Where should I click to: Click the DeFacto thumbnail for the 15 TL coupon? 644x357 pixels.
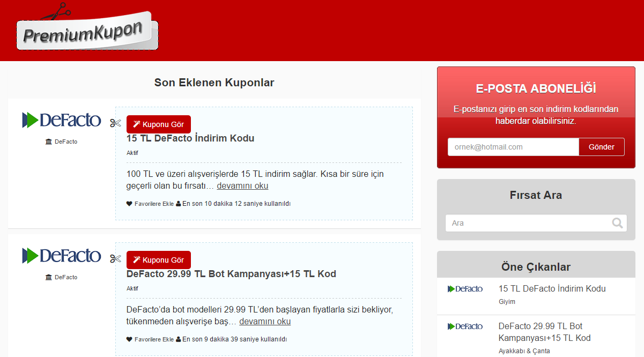(62, 120)
